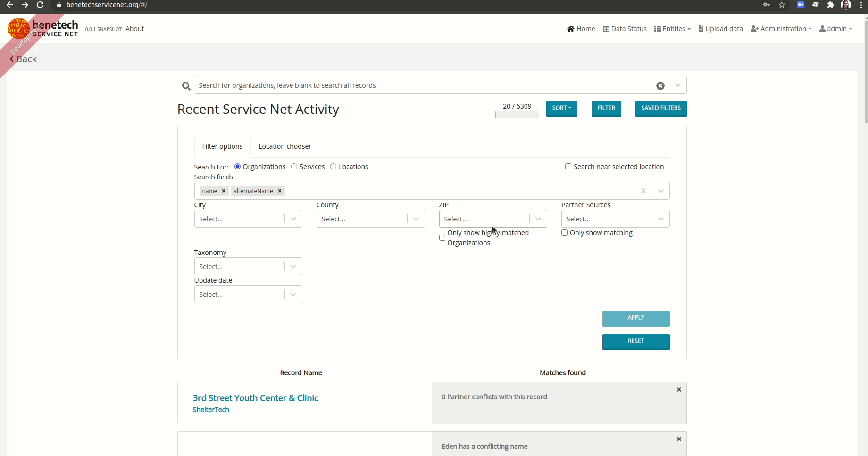This screenshot has height=456, width=868.
Task: Click the Record Name column header
Action: (301, 373)
